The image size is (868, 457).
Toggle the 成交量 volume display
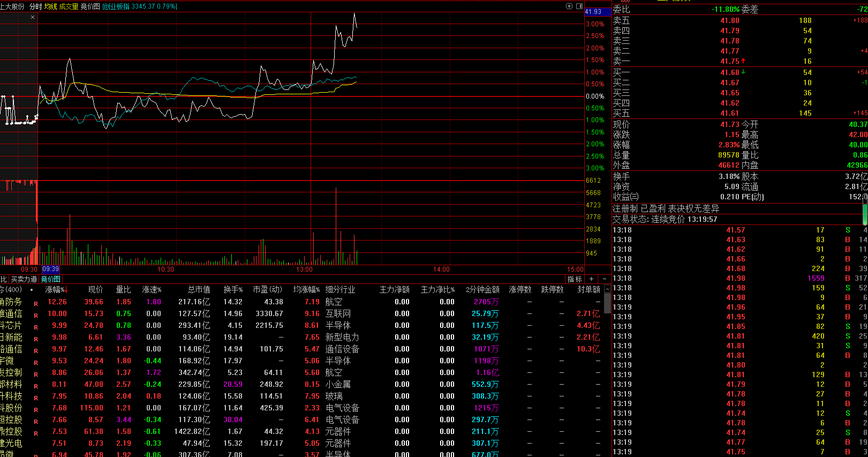click(x=69, y=6)
